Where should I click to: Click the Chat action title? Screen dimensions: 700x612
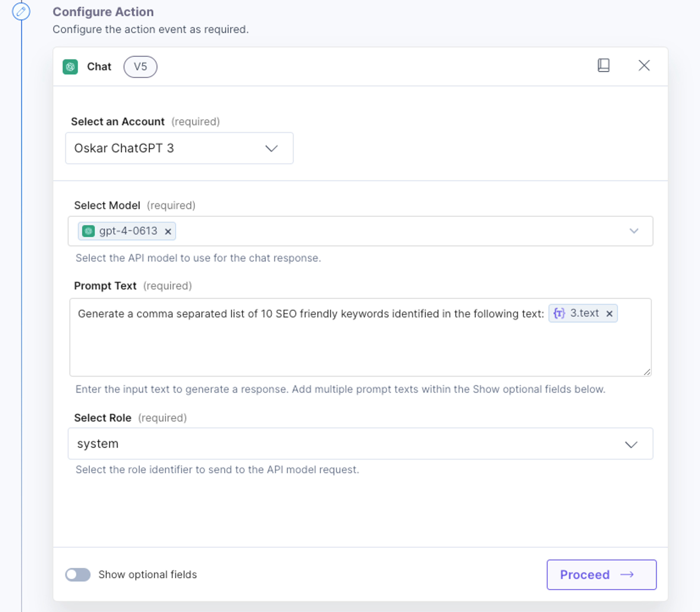coord(99,67)
